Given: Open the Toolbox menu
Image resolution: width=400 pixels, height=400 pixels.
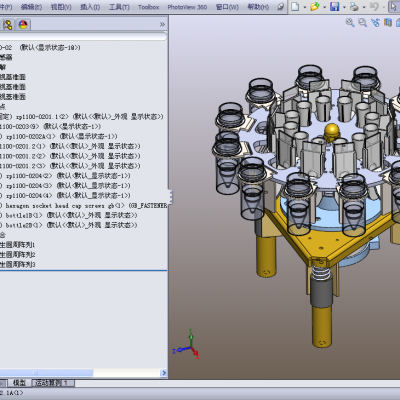Looking at the screenshot, I should (x=148, y=7).
